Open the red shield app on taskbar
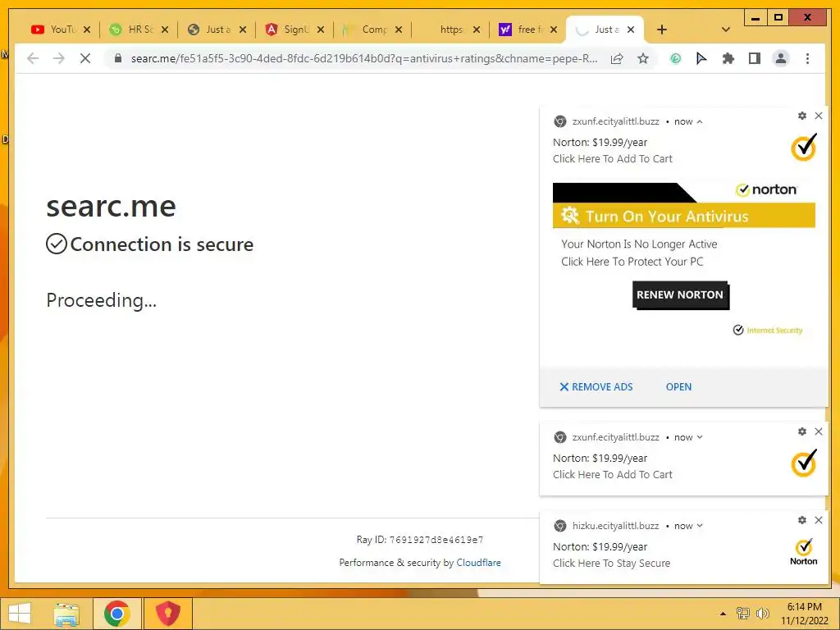 click(x=167, y=614)
